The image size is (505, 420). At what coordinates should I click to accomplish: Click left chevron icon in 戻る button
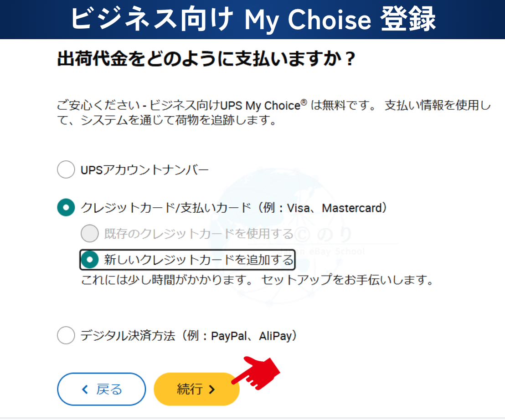(x=85, y=389)
